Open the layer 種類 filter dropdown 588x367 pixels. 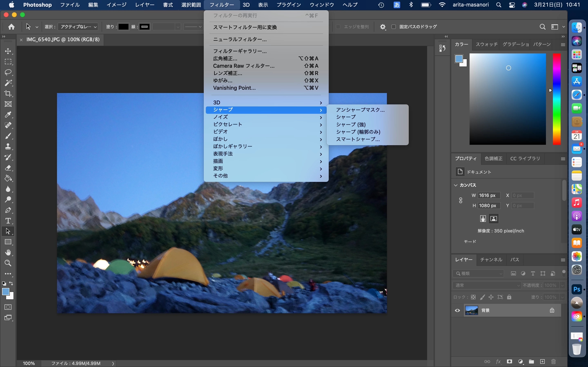click(x=478, y=274)
